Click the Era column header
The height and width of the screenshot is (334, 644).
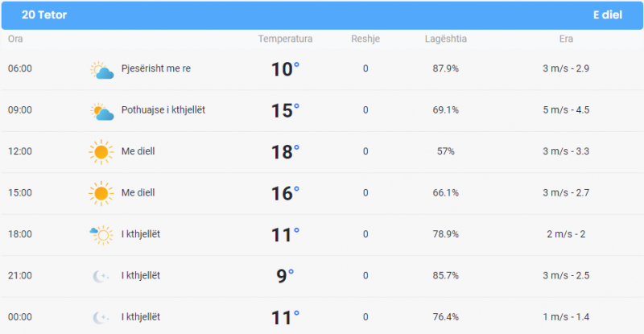[566, 39]
